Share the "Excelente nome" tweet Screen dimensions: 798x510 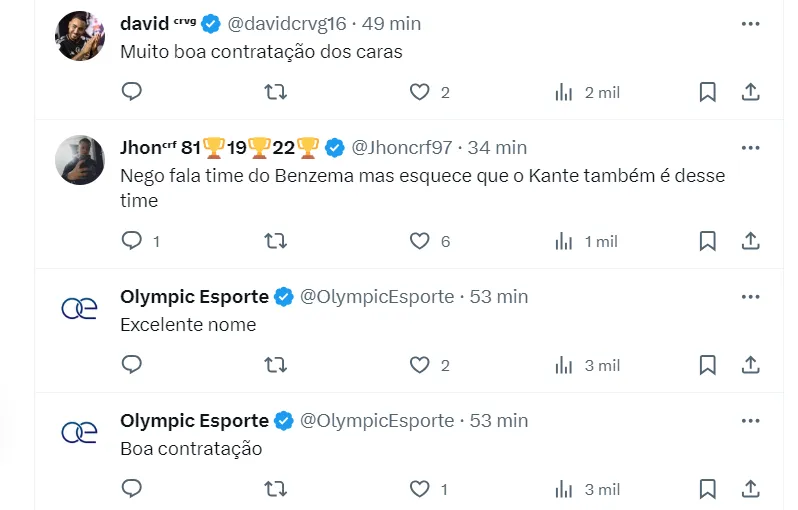(x=750, y=365)
